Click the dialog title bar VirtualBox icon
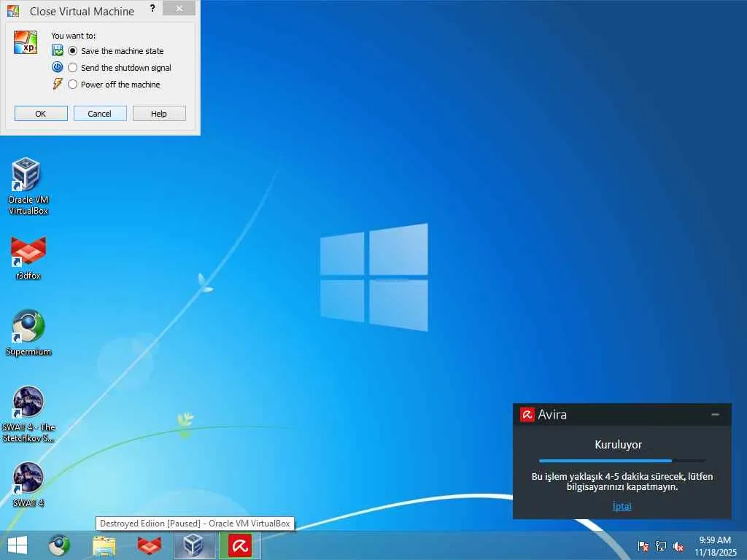The image size is (747, 560). point(13,10)
